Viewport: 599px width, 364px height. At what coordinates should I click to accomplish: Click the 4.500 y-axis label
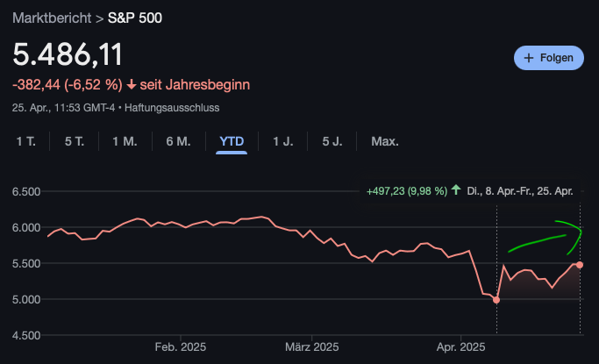click(26, 335)
